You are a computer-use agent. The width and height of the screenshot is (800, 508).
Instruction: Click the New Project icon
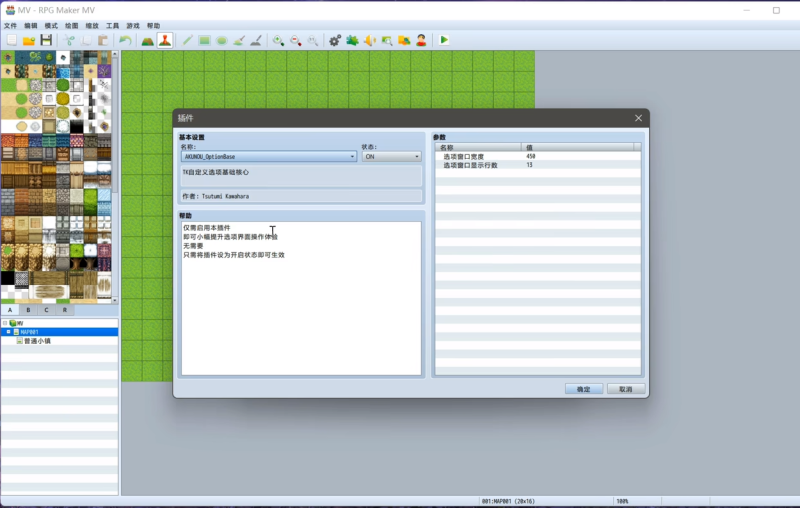12,40
